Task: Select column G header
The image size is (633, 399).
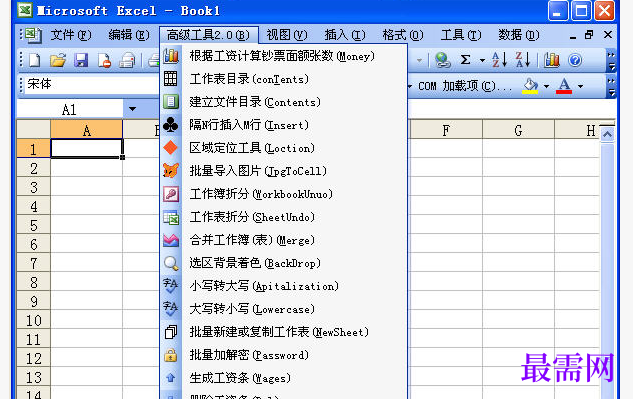Action: (518, 130)
